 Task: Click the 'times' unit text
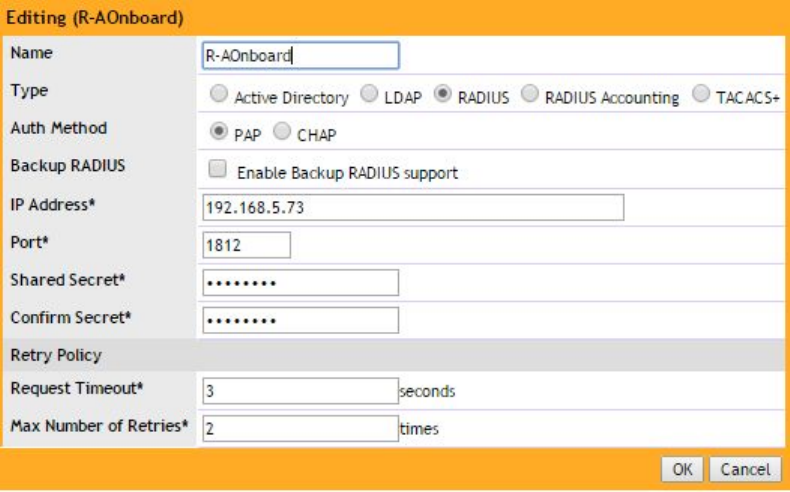pos(419,429)
